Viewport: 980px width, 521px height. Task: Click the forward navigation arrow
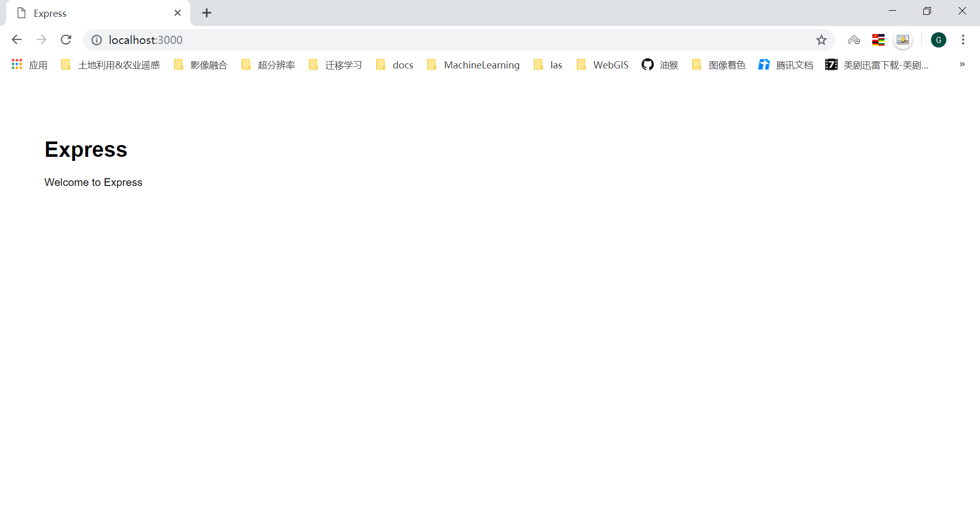(41, 40)
